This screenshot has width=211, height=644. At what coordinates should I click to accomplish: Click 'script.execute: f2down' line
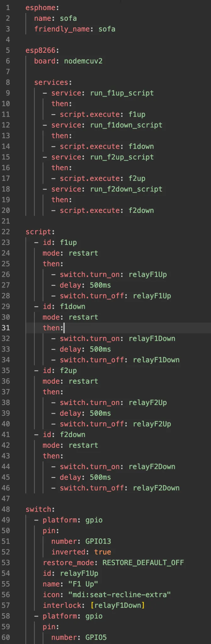pyautogui.click(x=107, y=211)
